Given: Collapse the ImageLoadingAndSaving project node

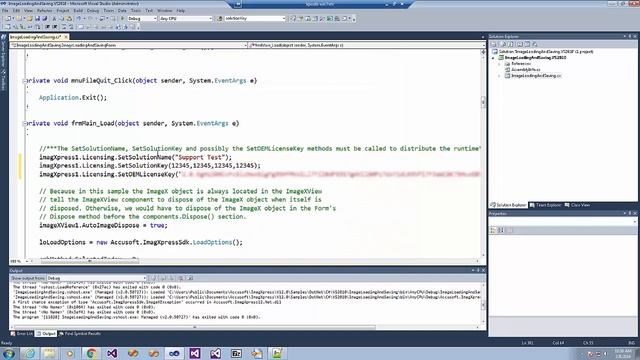Looking at the screenshot, I should [x=493, y=58].
